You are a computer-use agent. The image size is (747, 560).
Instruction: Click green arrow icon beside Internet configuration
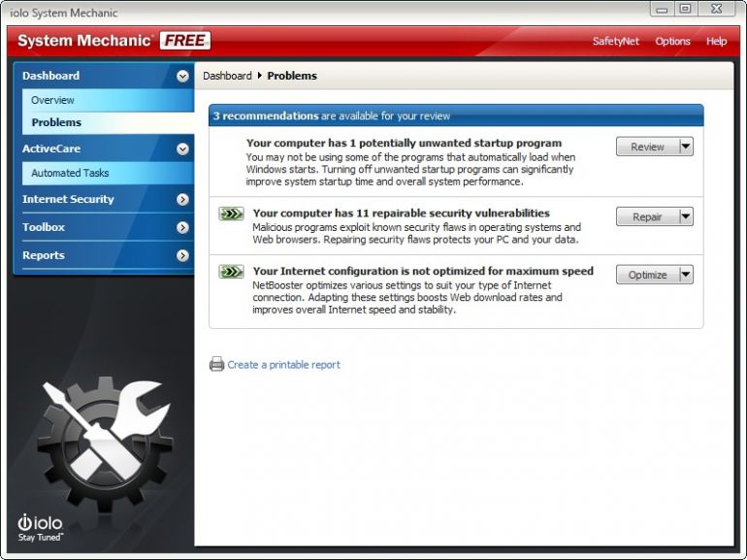point(231,272)
